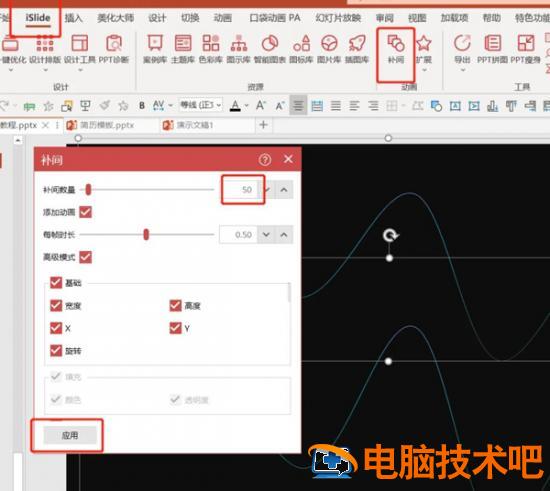The width and height of the screenshot is (550, 491).
Task: Switch to the 幻灯片放映 tab
Action: tap(338, 18)
